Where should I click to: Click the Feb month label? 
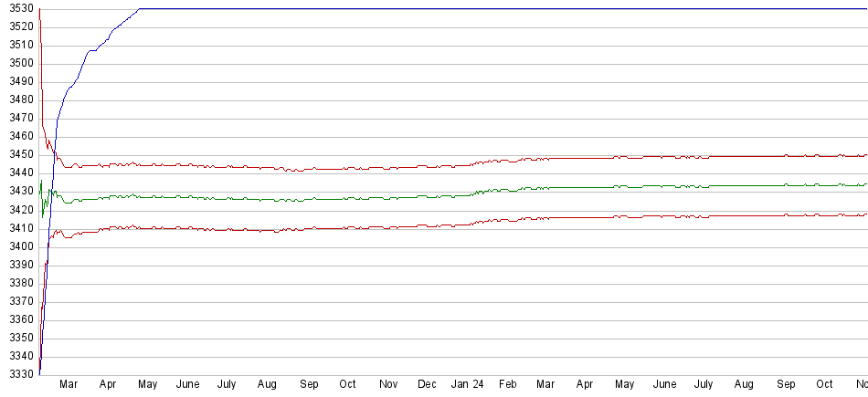tap(508, 385)
